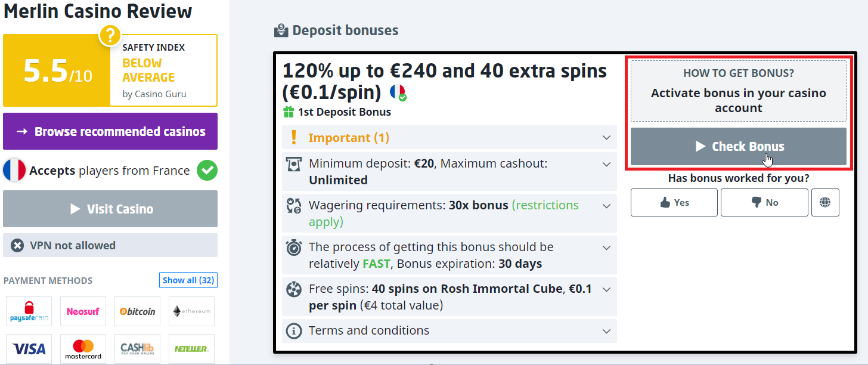The image size is (868, 365).
Task: Expand the Wagering requirements row
Action: (449, 214)
